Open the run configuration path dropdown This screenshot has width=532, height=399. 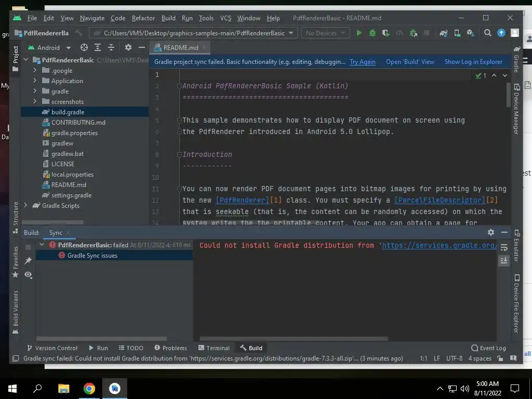(193, 33)
